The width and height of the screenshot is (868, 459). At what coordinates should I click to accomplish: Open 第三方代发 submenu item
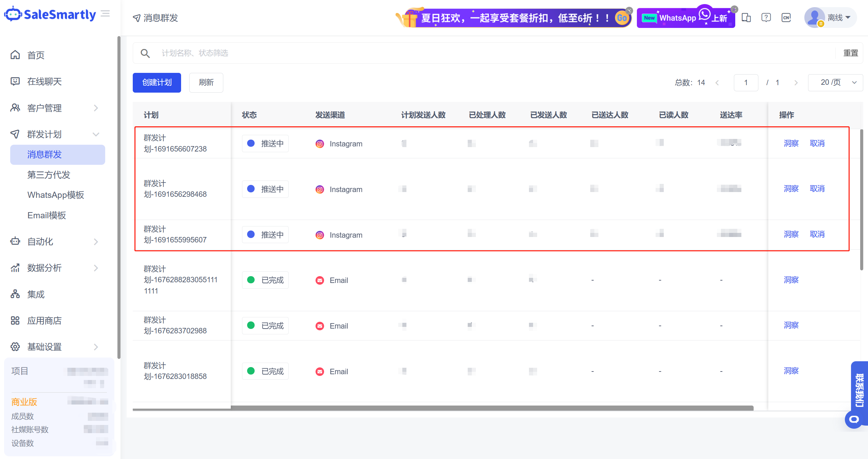tap(49, 175)
